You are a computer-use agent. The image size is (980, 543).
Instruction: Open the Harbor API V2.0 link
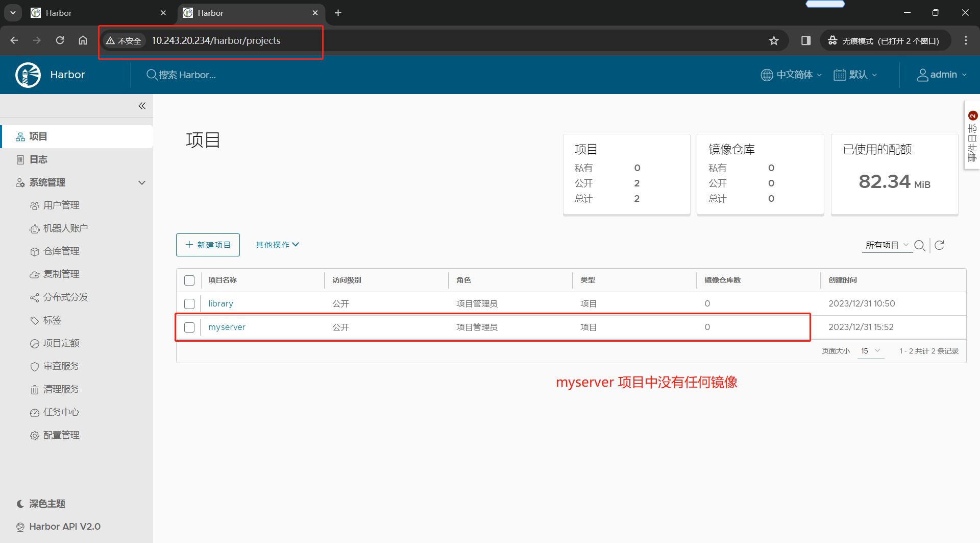pyautogui.click(x=58, y=527)
